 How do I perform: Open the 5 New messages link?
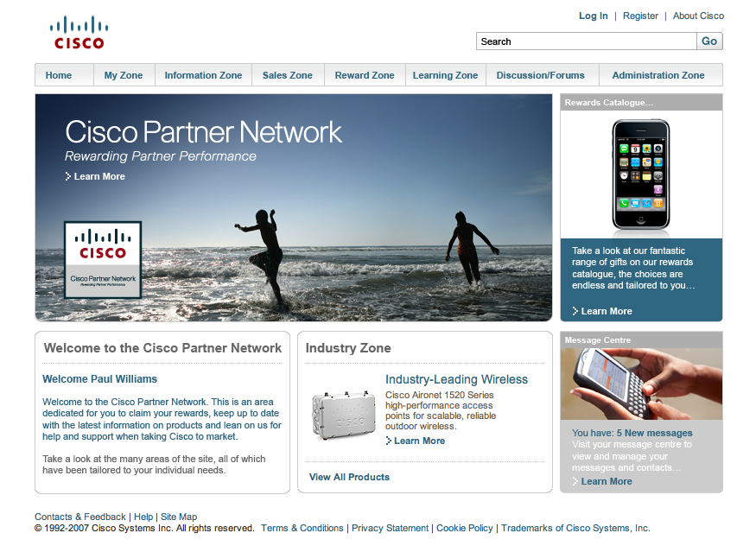(x=654, y=433)
